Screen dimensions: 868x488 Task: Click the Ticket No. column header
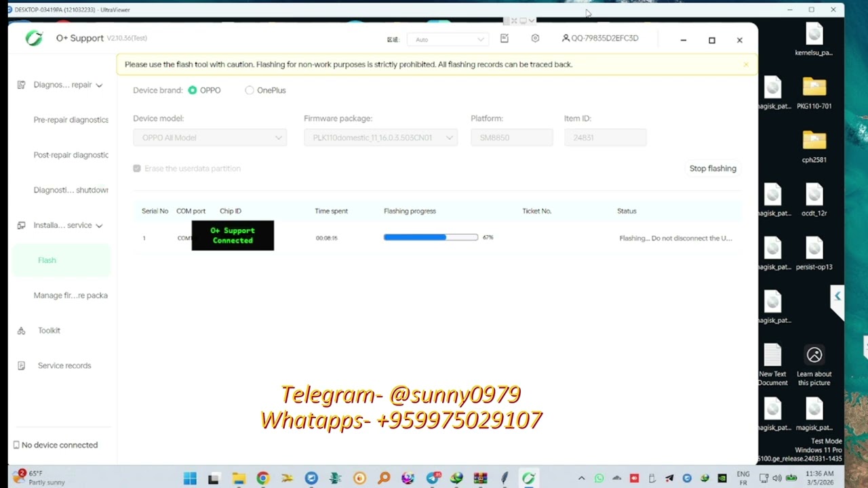pyautogui.click(x=536, y=211)
